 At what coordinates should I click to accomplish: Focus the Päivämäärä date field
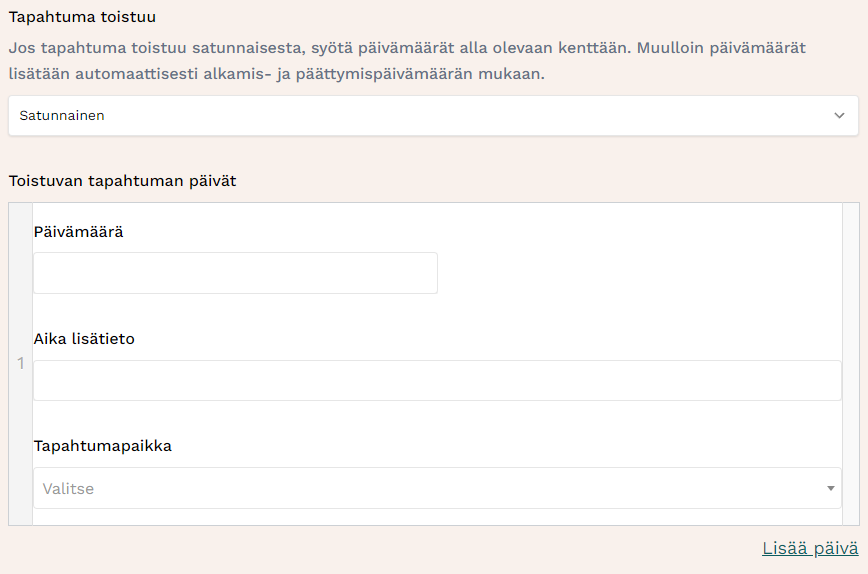pyautogui.click(x=235, y=273)
